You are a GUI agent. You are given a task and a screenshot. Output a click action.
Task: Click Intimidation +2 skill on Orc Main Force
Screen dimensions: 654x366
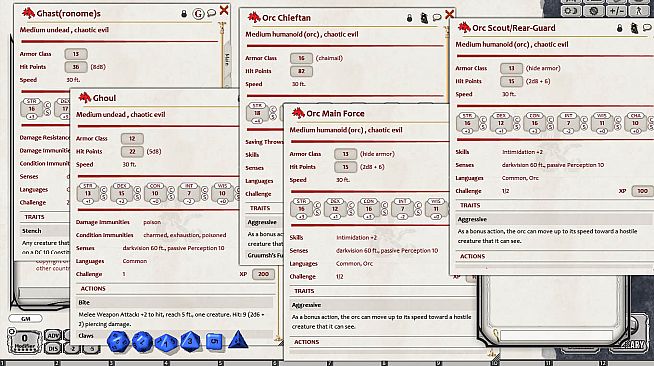click(357, 238)
